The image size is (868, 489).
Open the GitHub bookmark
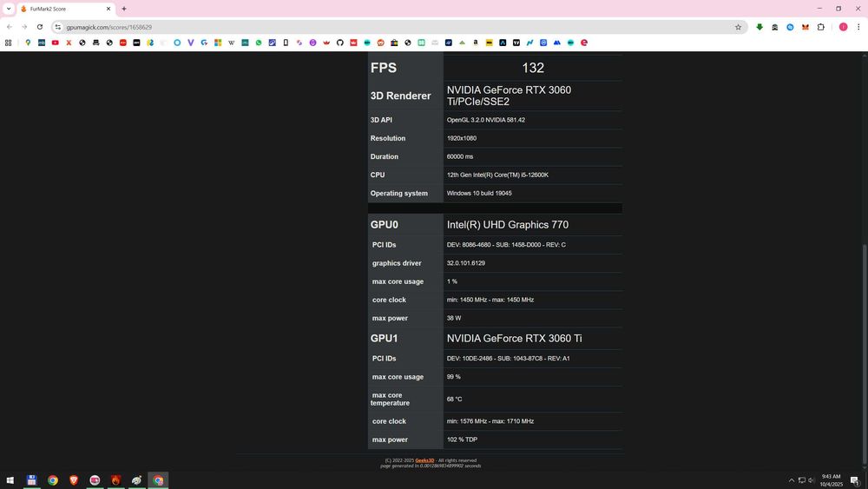point(340,43)
